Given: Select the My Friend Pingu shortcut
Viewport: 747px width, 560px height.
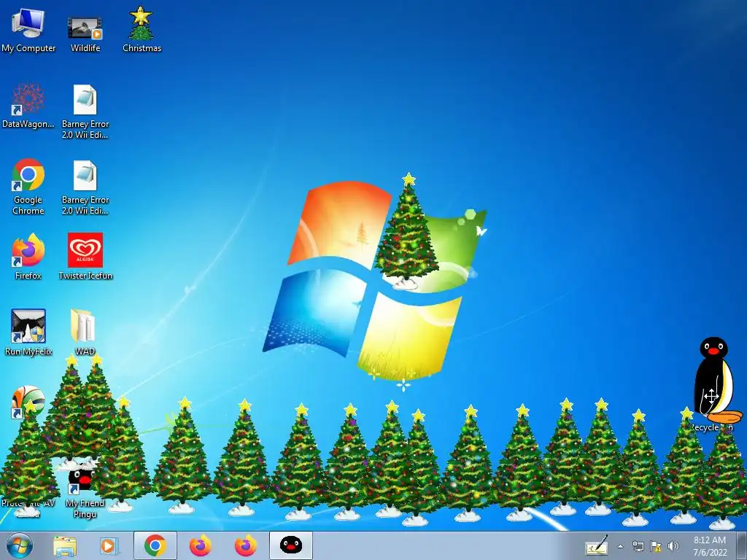Looking at the screenshot, I should click(x=85, y=494).
